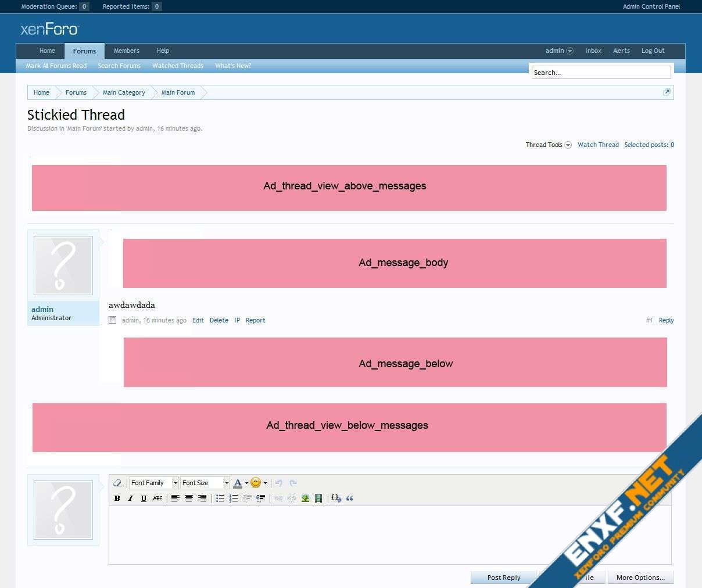This screenshot has width=702, height=588.
Task: Toggle bold formatting in the editor
Action: [x=117, y=498]
